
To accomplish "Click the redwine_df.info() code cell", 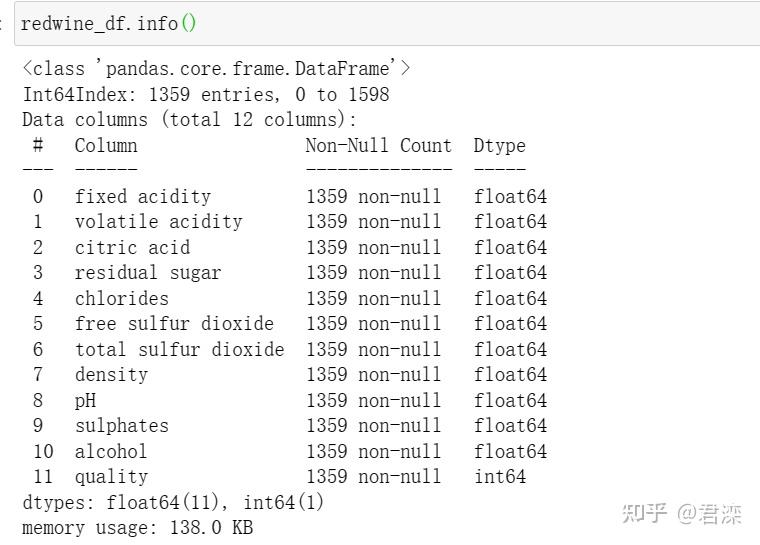I will 387,24.
